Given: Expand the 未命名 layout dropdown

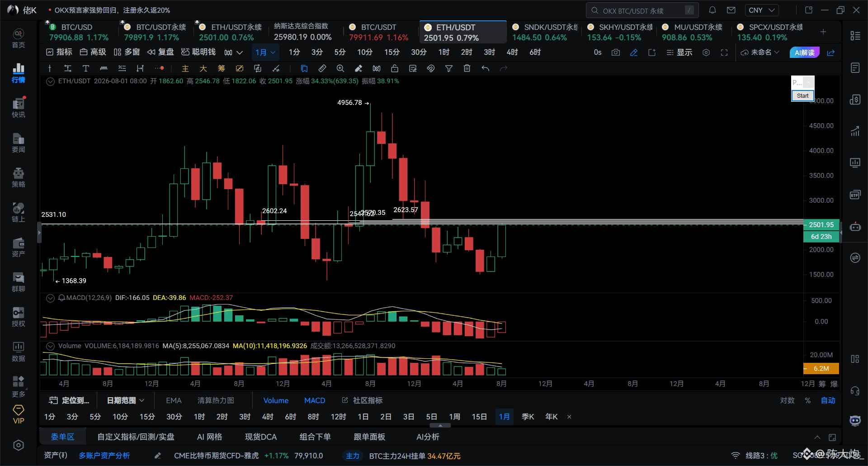Looking at the screenshot, I should tap(760, 52).
